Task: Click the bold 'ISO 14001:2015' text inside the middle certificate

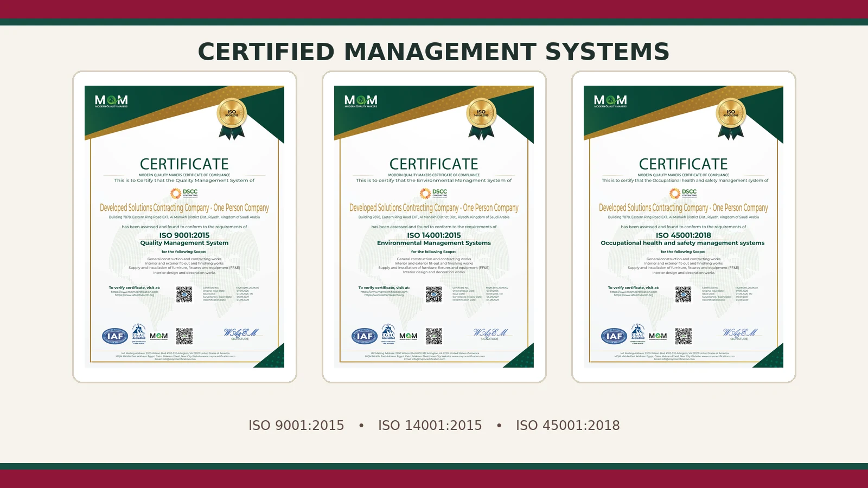Action: 434,235
